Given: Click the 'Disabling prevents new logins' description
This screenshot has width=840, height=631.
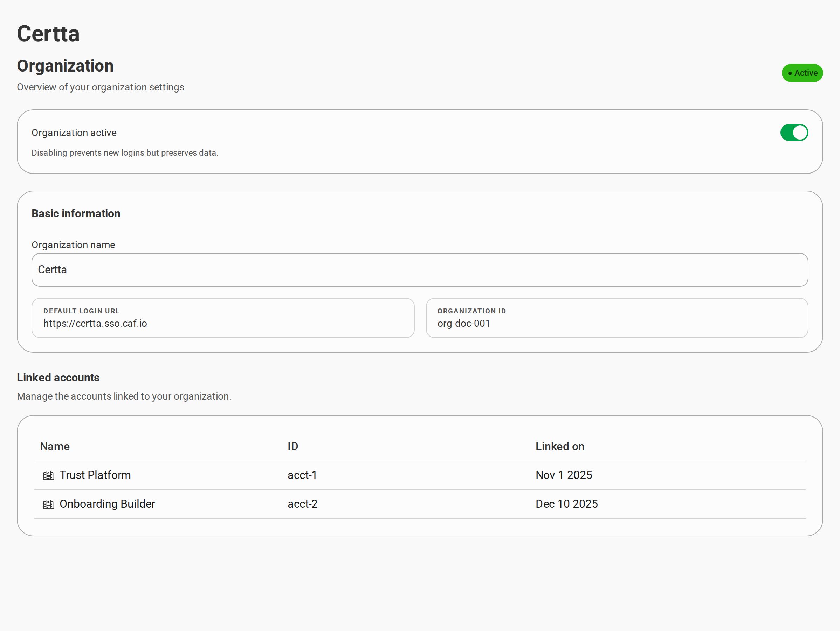Looking at the screenshot, I should [125, 153].
